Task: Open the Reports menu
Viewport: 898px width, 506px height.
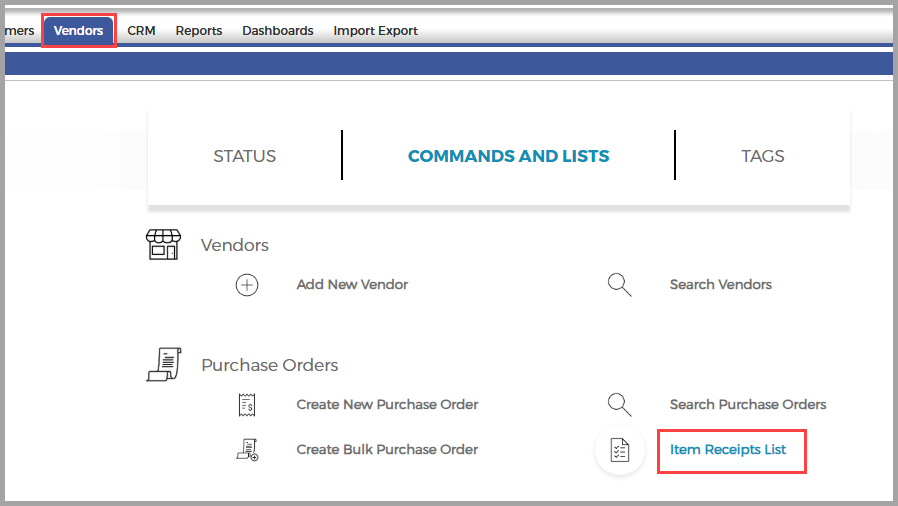Action: tap(199, 31)
